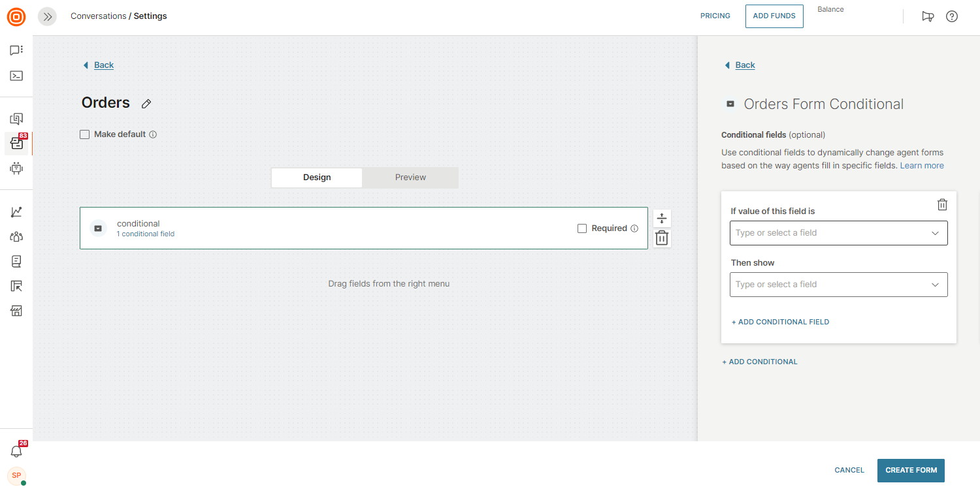Click Add Conditional Field link
The height and width of the screenshot is (500, 980).
pyautogui.click(x=780, y=322)
